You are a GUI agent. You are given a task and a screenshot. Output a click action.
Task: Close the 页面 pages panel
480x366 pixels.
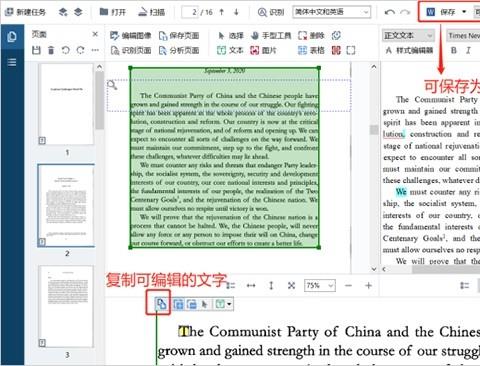pos(95,34)
